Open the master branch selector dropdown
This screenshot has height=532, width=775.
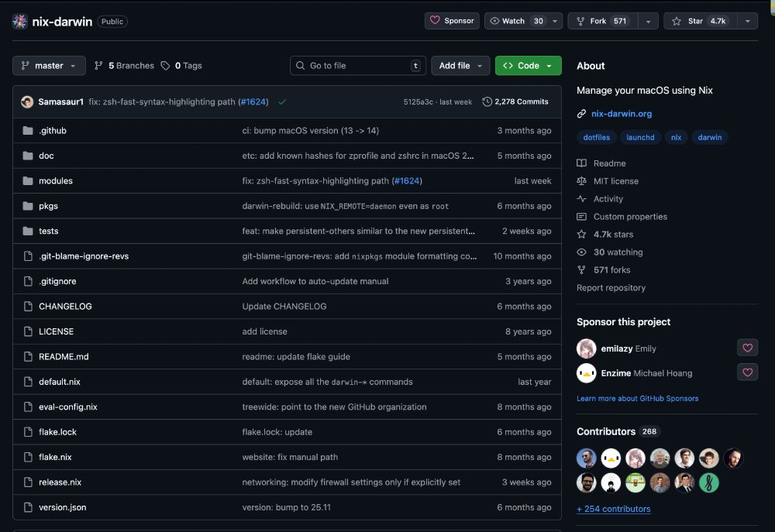pyautogui.click(x=49, y=66)
